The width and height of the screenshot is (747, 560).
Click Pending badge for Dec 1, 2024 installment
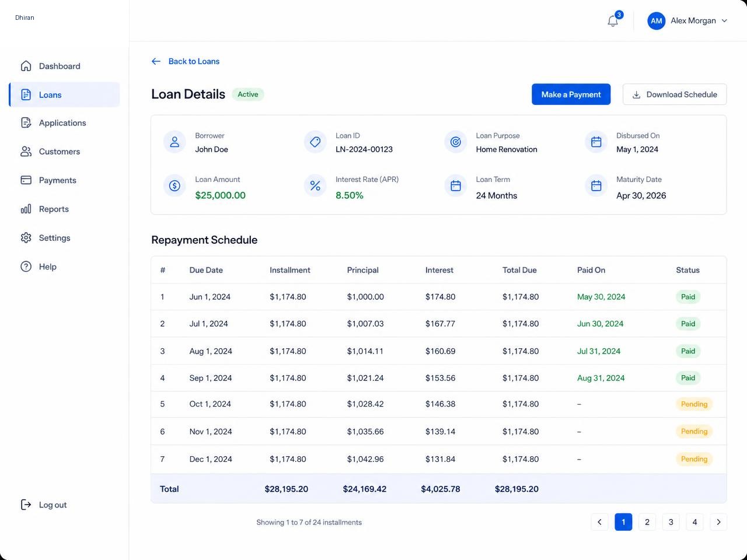[x=694, y=459]
